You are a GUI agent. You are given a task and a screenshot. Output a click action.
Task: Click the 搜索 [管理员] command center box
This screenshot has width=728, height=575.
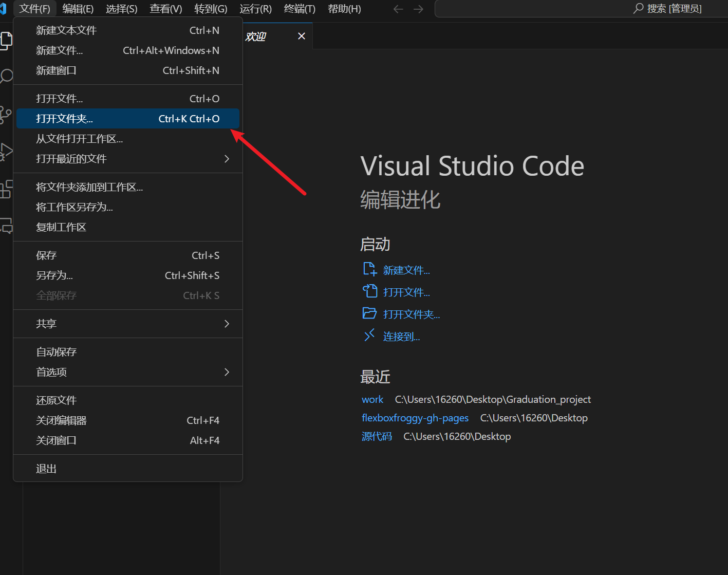pyautogui.click(x=581, y=9)
